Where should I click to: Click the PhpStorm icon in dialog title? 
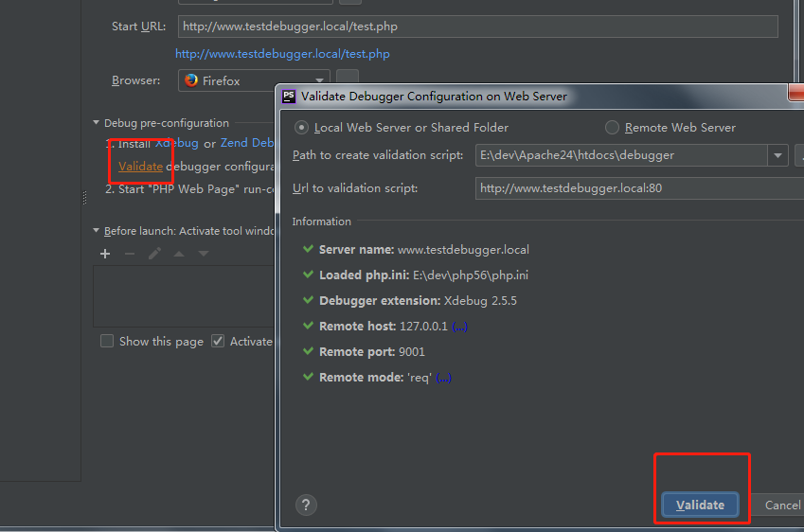click(289, 97)
